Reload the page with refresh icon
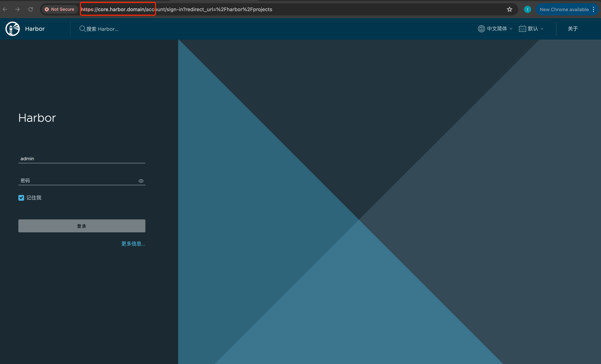The height and width of the screenshot is (364, 601). (x=30, y=9)
